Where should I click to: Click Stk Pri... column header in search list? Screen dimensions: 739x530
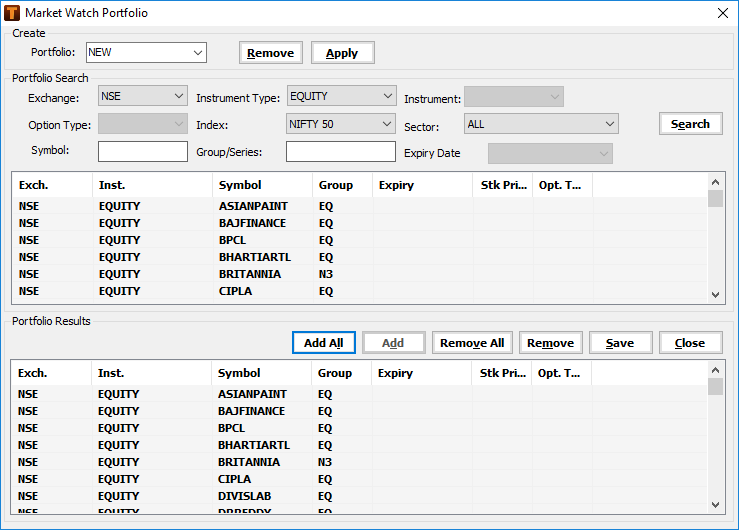pos(503,185)
